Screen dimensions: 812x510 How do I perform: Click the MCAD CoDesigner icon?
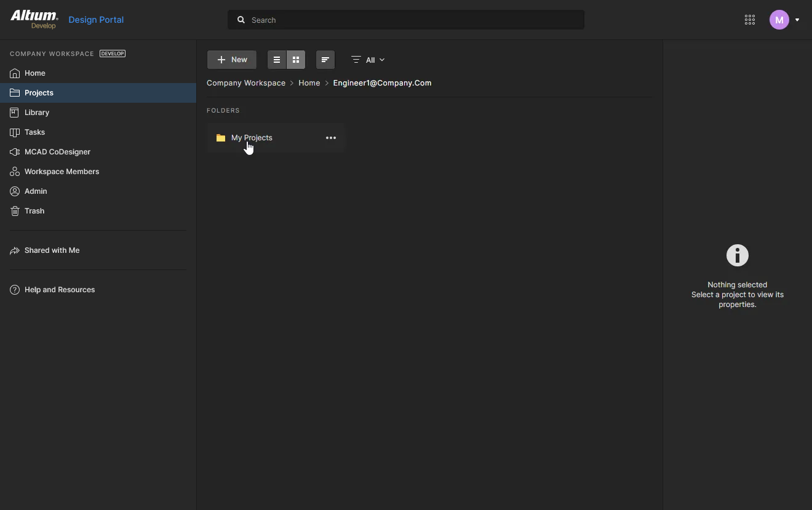(x=15, y=152)
